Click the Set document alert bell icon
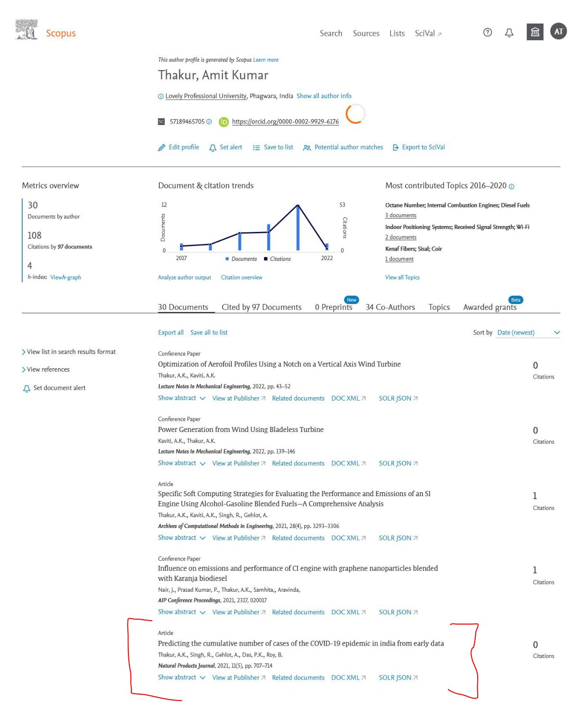This screenshot has height=705, width=588. click(26, 388)
